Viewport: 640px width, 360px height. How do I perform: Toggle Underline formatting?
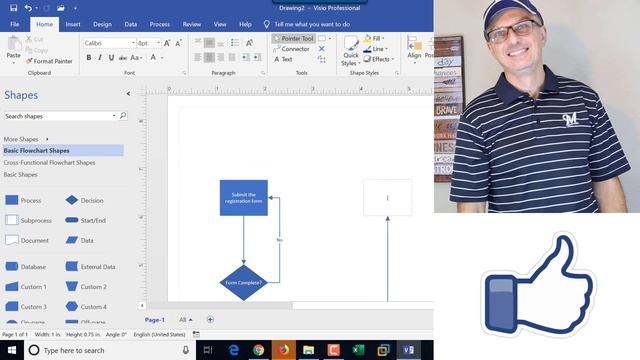[111, 58]
